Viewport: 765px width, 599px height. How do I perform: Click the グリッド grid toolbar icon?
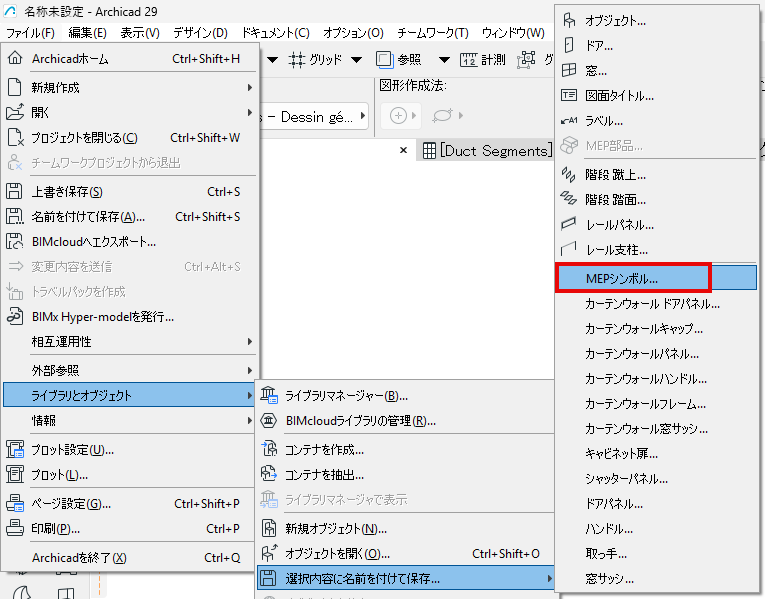point(296,60)
